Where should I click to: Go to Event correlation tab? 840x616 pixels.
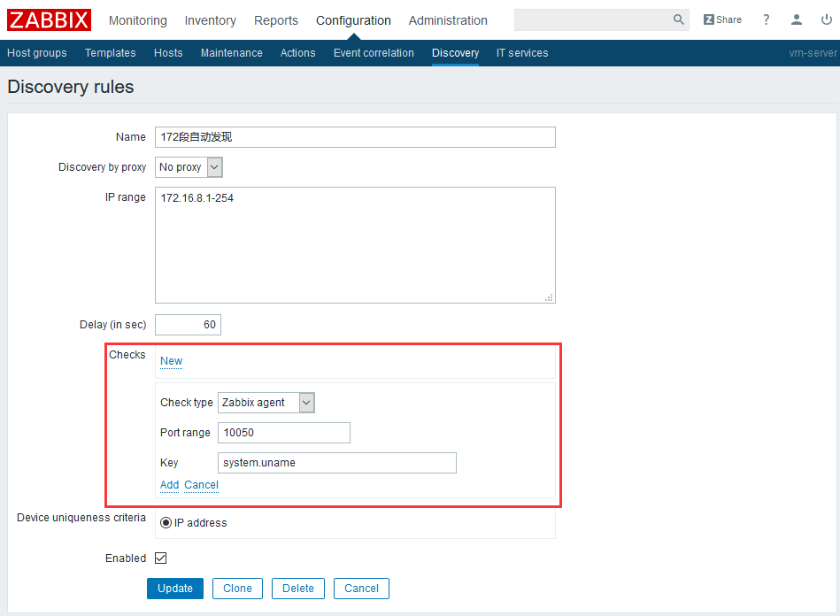tap(374, 53)
